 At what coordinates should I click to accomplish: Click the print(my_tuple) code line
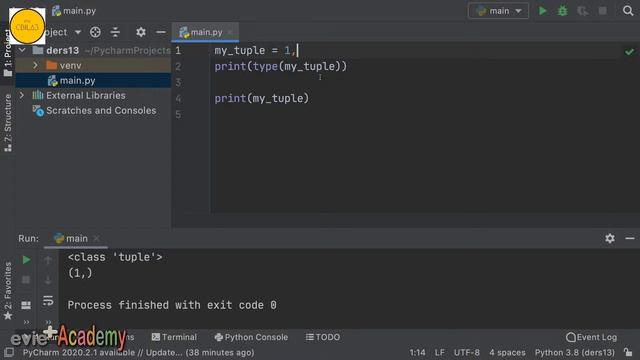262,98
